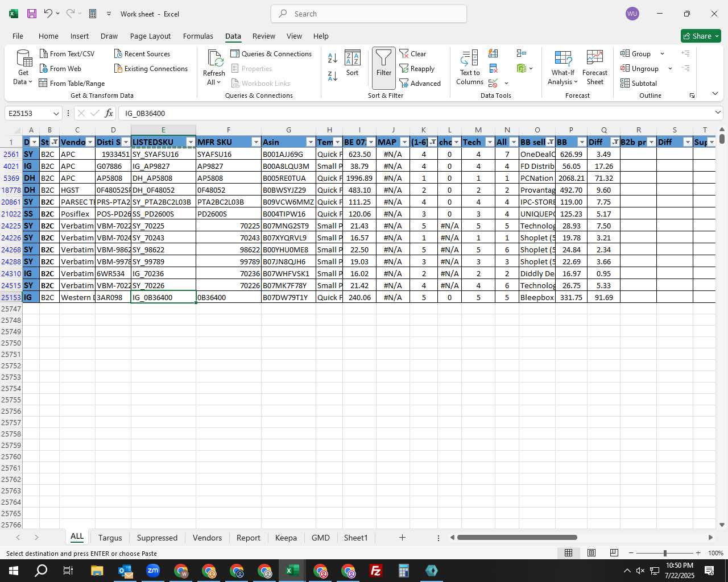Click the Data Validation icon
Image resolution: width=728 pixels, height=582 pixels.
493,83
